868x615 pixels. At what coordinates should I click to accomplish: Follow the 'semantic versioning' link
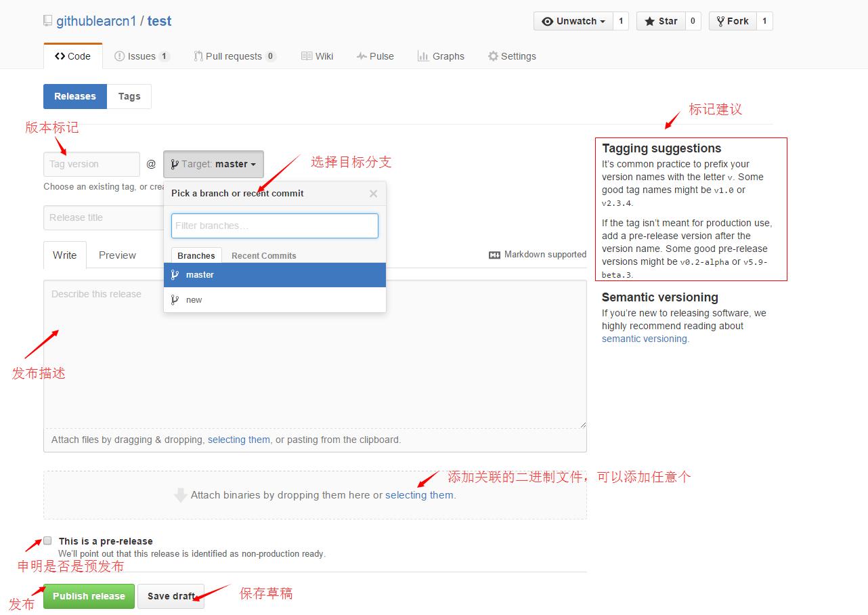[x=643, y=339]
